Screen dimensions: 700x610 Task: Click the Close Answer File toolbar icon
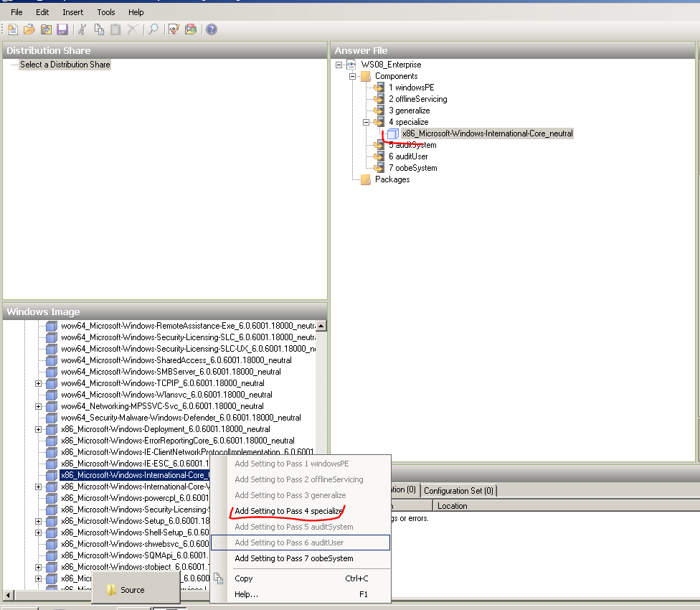(x=46, y=29)
